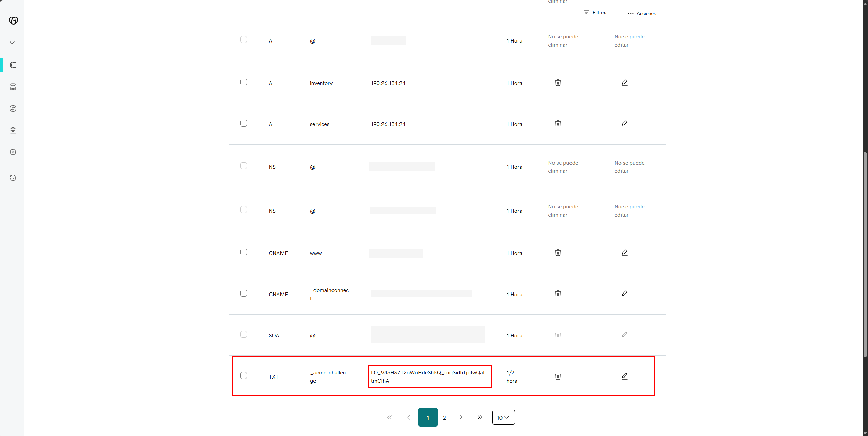This screenshot has width=868, height=436.
Task: Click the _domainconnect name cell
Action: 329,295
